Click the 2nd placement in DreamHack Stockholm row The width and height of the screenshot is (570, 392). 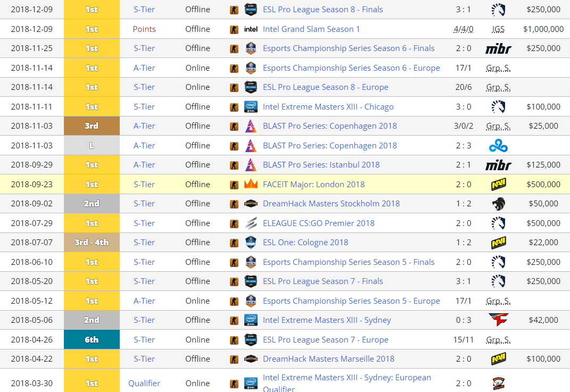[x=92, y=204]
